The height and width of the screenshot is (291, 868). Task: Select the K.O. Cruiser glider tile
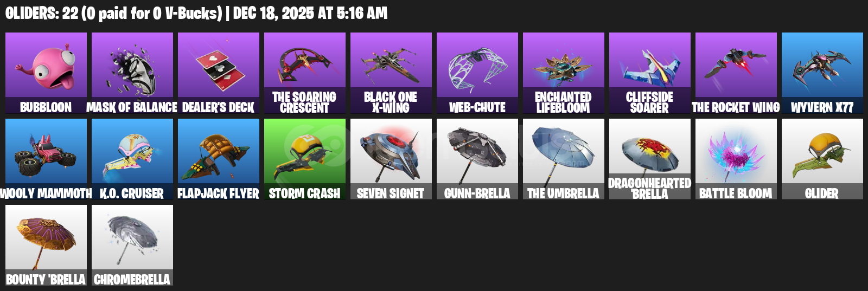pyautogui.click(x=132, y=159)
